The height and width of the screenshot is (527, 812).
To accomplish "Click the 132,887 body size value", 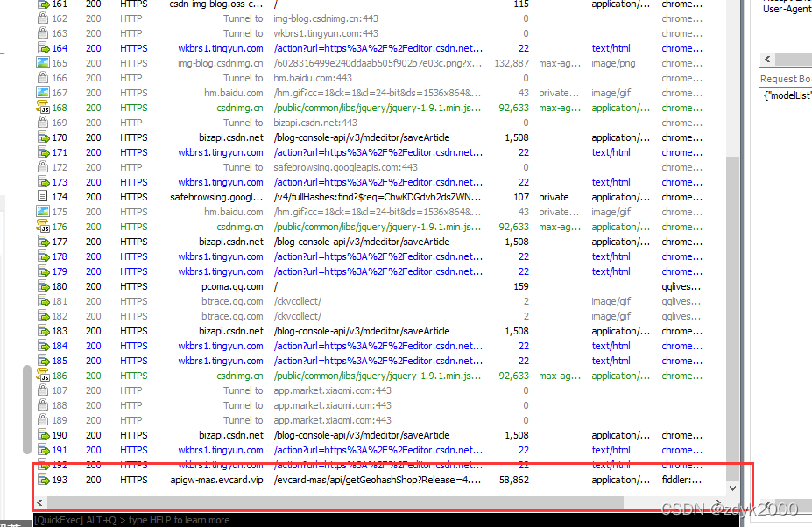I will (x=512, y=63).
